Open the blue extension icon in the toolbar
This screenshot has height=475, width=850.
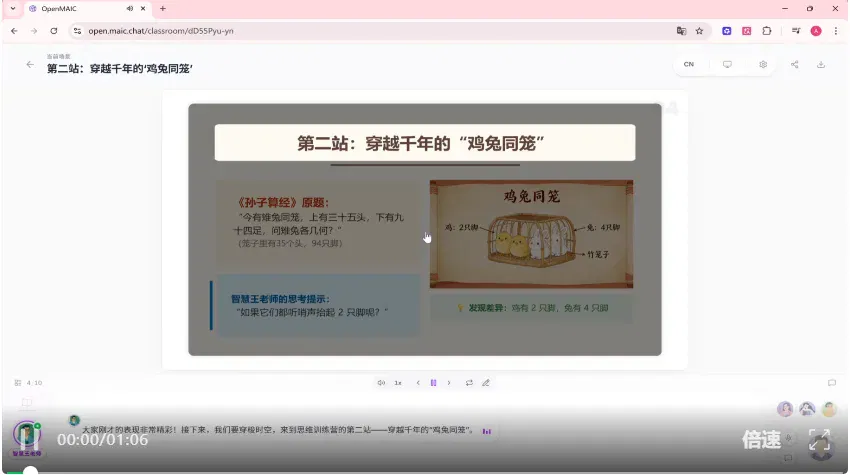pyautogui.click(x=726, y=31)
